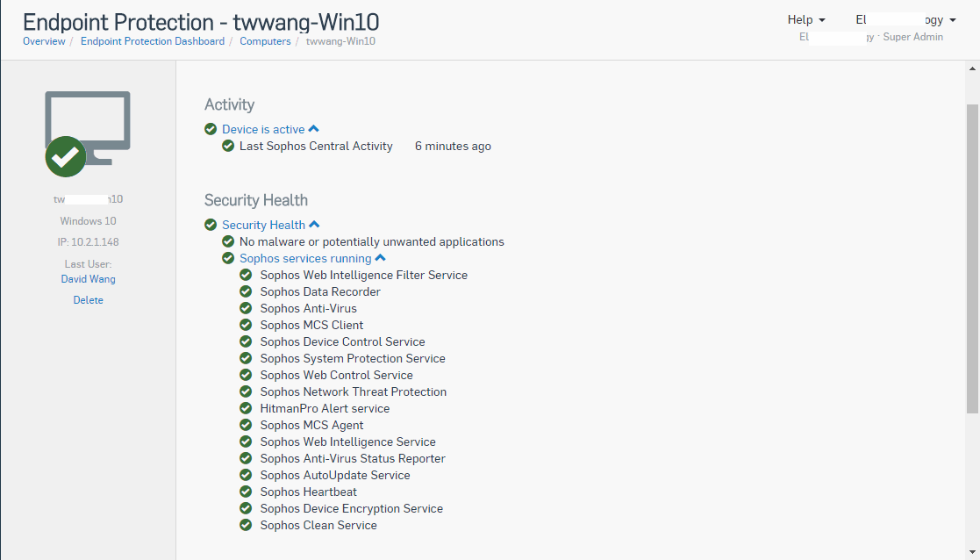
Task: Go to Overview breadcrumb
Action: [x=44, y=41]
